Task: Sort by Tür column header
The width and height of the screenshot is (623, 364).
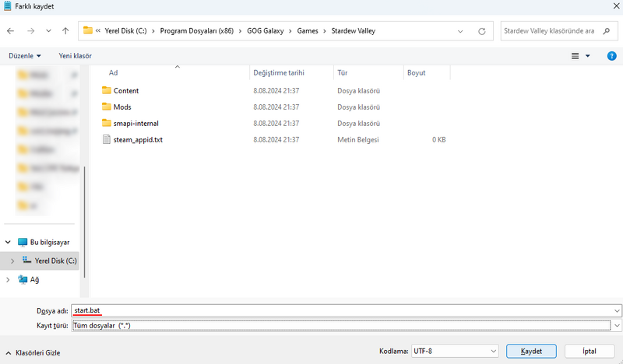Action: (343, 72)
